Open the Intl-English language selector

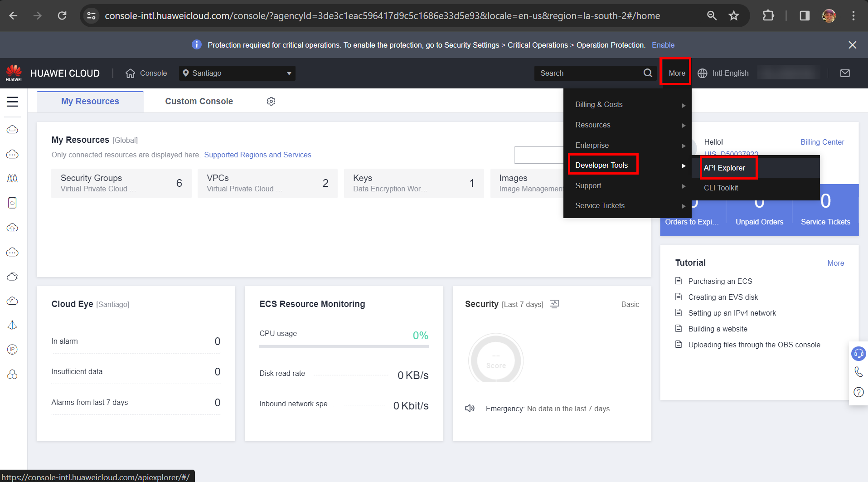723,73
